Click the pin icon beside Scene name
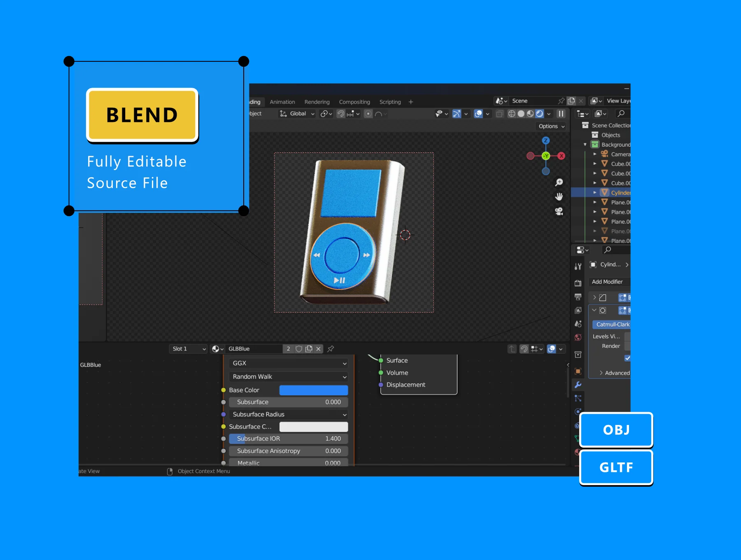Image resolution: width=741 pixels, height=560 pixels. [562, 101]
